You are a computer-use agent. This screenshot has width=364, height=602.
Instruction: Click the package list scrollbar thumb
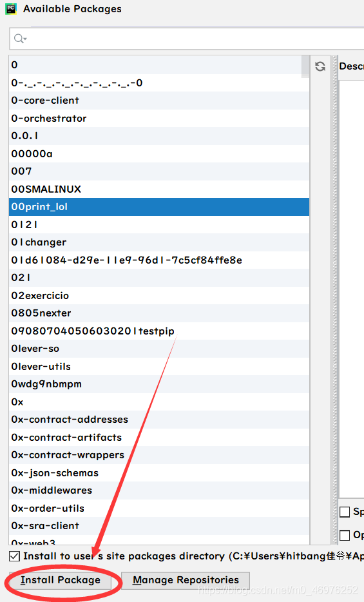tap(305, 66)
